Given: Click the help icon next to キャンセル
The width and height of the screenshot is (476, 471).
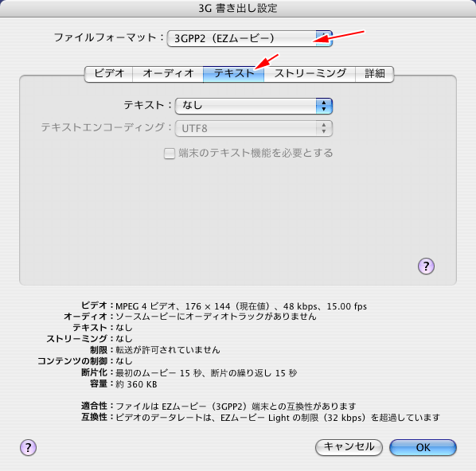Looking at the screenshot, I should pyautogui.click(x=28, y=448).
